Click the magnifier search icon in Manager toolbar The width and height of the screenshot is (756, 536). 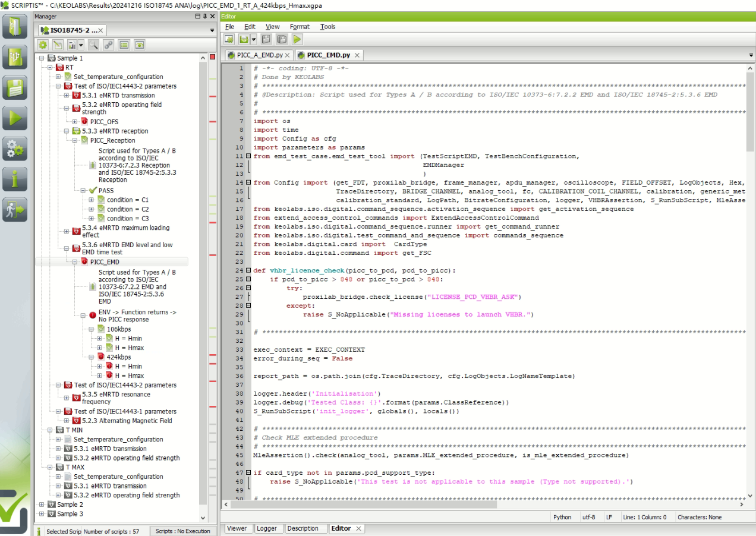[93, 45]
